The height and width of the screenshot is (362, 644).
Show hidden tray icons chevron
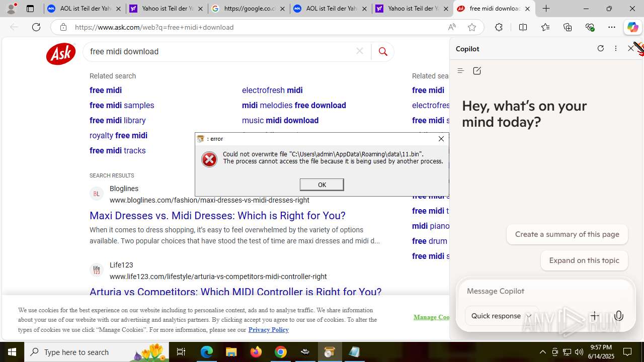click(542, 352)
